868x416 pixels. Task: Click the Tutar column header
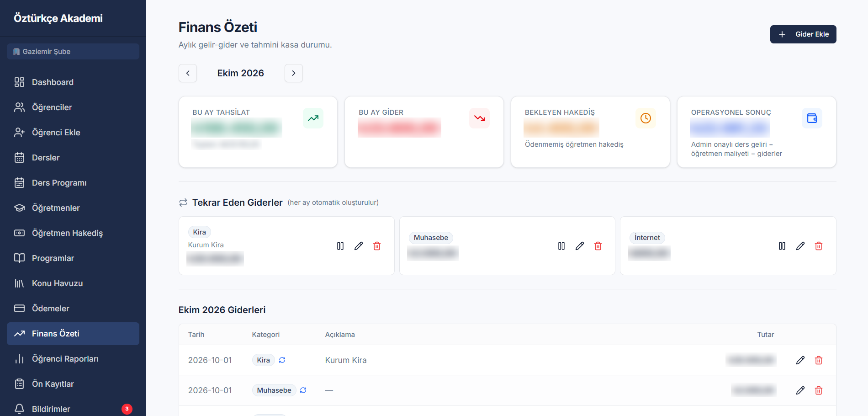(765, 335)
